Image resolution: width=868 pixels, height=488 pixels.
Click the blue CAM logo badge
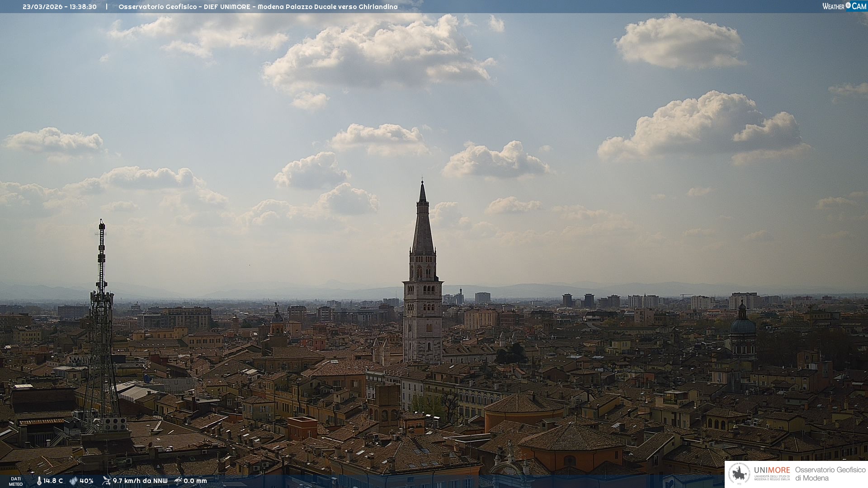859,6
